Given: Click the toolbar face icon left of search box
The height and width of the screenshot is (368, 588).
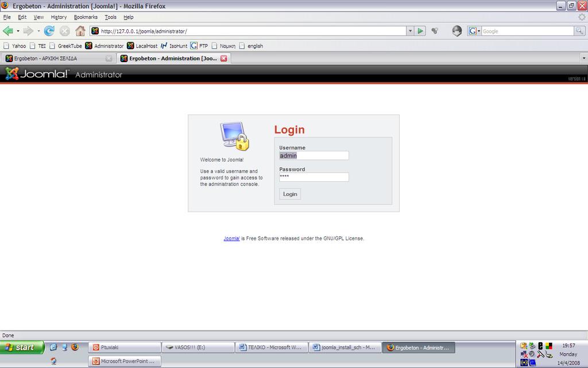Looking at the screenshot, I should [457, 31].
